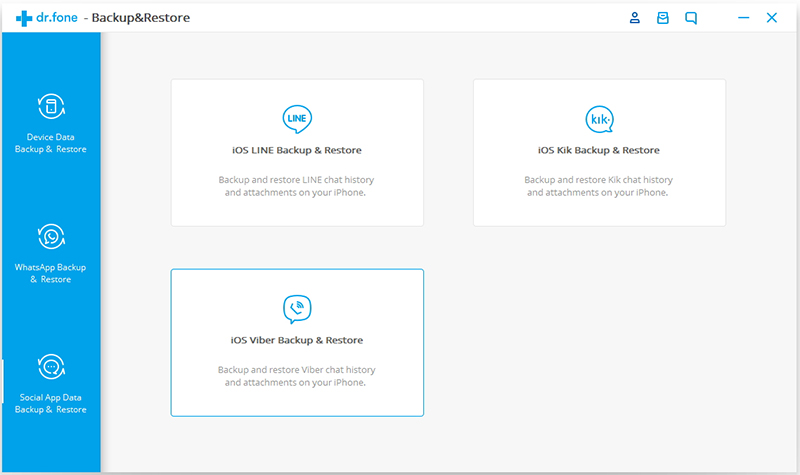Viewport: 800px width, 475px height.
Task: Open the feedback chat bubble icon
Action: tap(691, 18)
